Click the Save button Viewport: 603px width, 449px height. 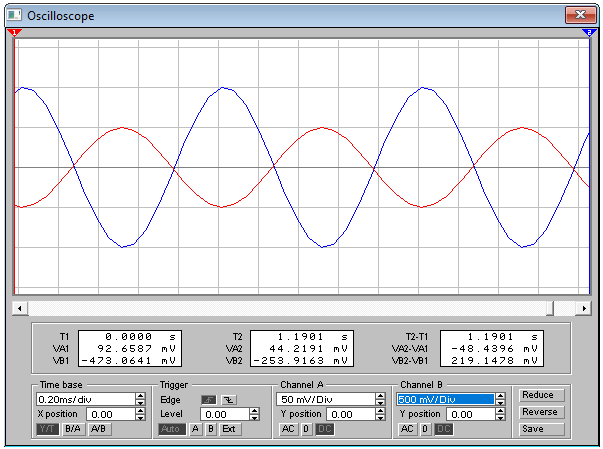(540, 429)
